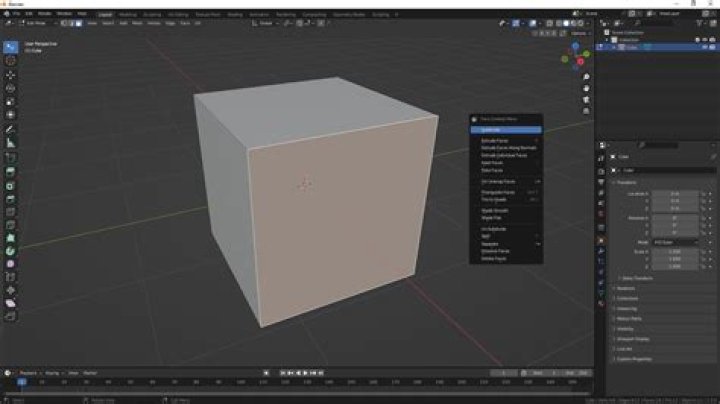Select the Scale tool
The width and height of the screenshot is (720, 404).
coord(11,101)
